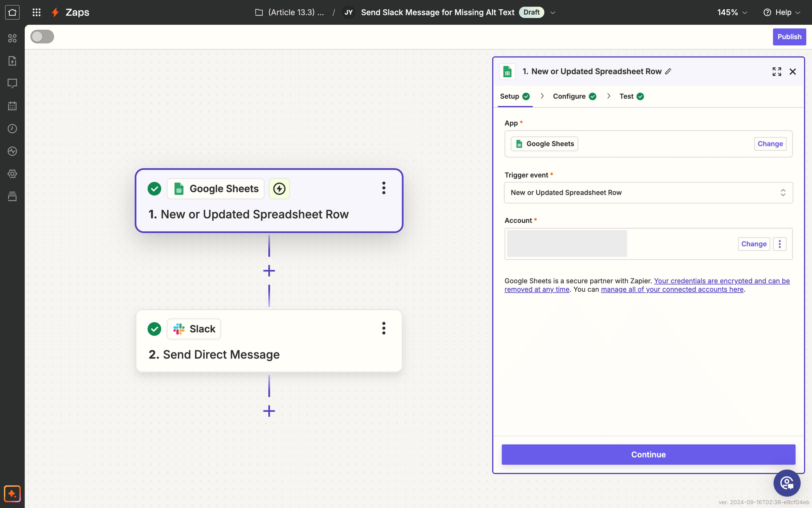Add a step between Sheets and Slack
This screenshot has height=508, width=812.
point(269,271)
